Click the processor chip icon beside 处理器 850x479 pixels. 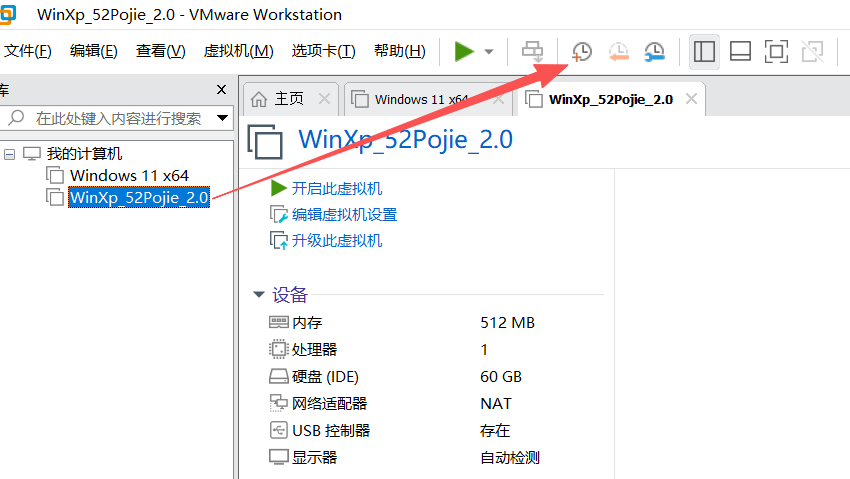[x=279, y=349]
